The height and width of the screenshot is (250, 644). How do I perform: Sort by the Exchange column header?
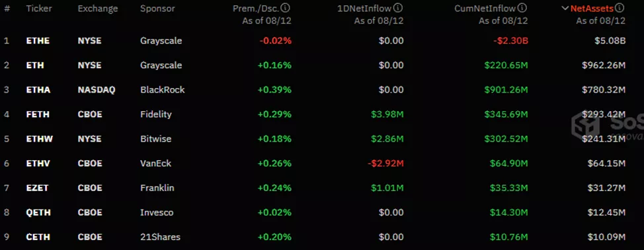[x=98, y=9]
